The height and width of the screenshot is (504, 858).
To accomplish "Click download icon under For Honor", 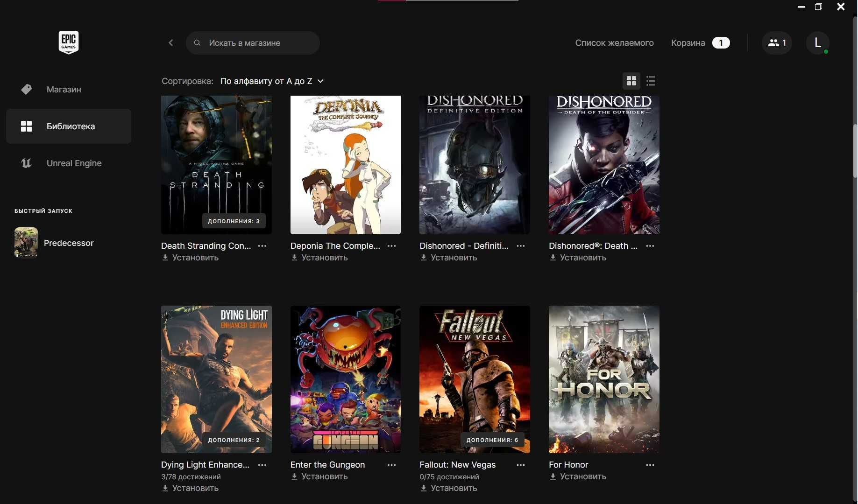I will coord(553,476).
